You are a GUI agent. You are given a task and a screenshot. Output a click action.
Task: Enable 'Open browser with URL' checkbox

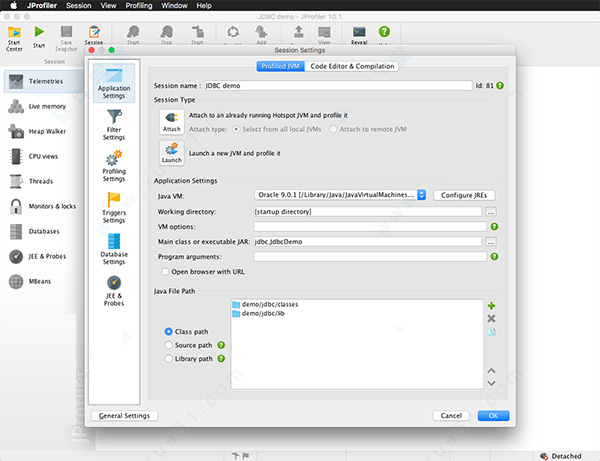tap(165, 272)
